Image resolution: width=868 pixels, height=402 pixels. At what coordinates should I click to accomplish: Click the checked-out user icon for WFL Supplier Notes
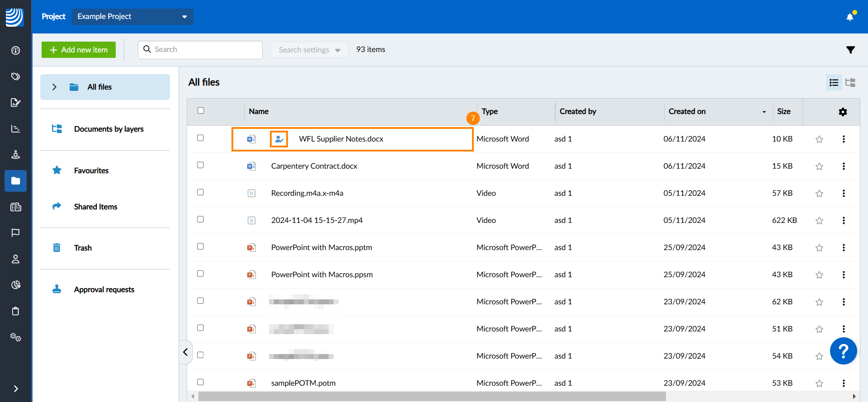pos(279,139)
